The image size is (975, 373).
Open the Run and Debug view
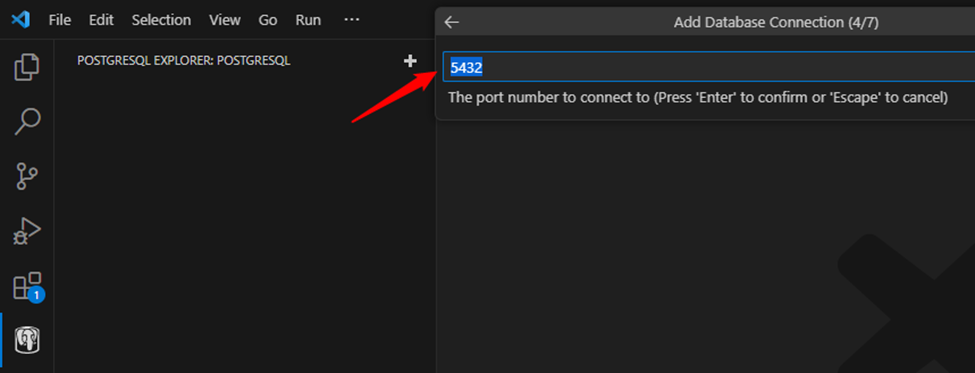pyautogui.click(x=27, y=231)
